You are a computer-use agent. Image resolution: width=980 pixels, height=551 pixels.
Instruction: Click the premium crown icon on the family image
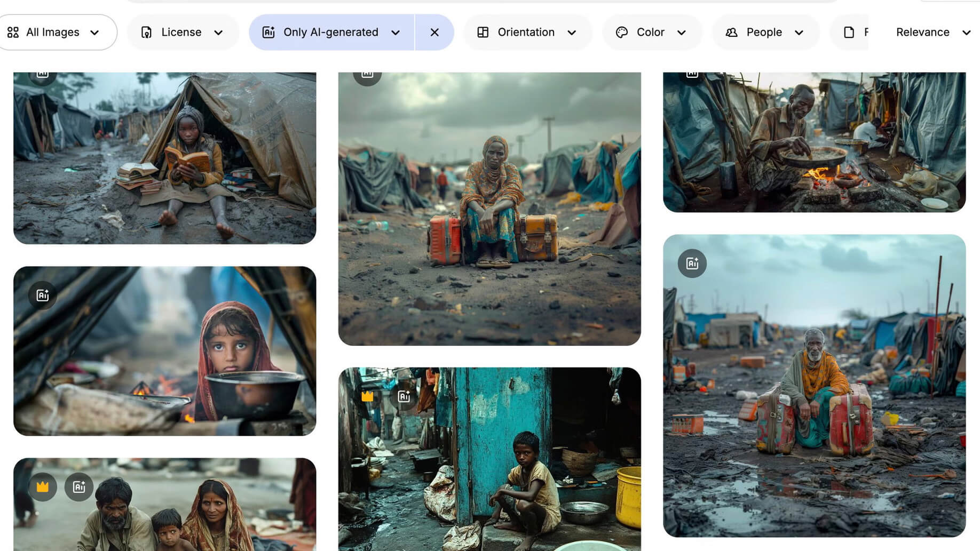tap(43, 486)
